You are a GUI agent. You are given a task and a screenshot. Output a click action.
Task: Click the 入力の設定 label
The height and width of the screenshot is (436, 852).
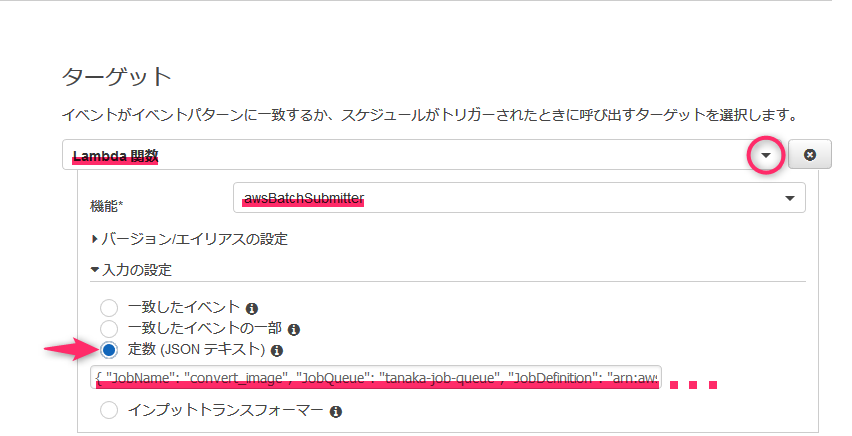coord(137,270)
